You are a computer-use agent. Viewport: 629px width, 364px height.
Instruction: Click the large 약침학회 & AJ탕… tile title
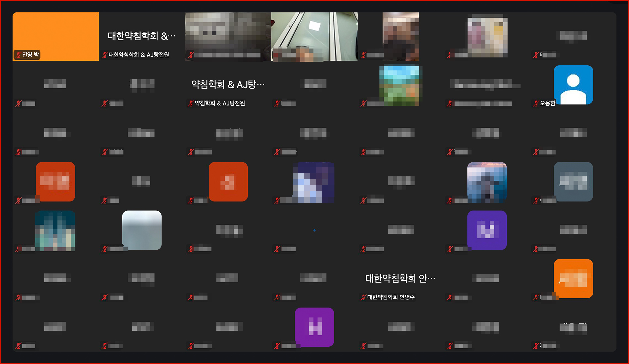click(228, 84)
